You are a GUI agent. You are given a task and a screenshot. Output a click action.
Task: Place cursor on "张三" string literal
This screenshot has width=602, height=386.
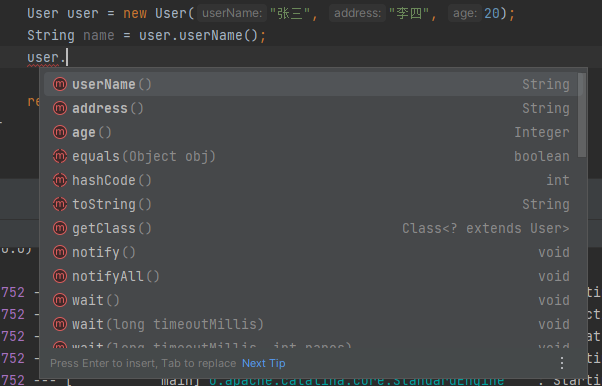tap(289, 13)
